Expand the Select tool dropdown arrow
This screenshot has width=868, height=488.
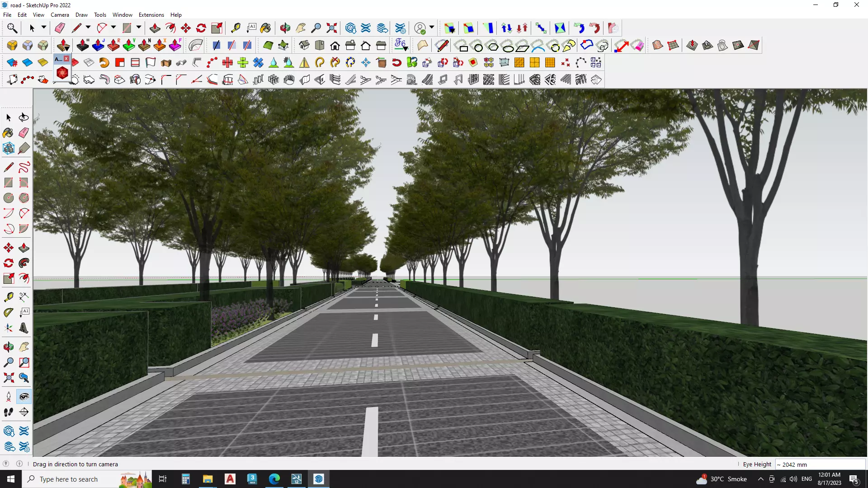coord(44,28)
